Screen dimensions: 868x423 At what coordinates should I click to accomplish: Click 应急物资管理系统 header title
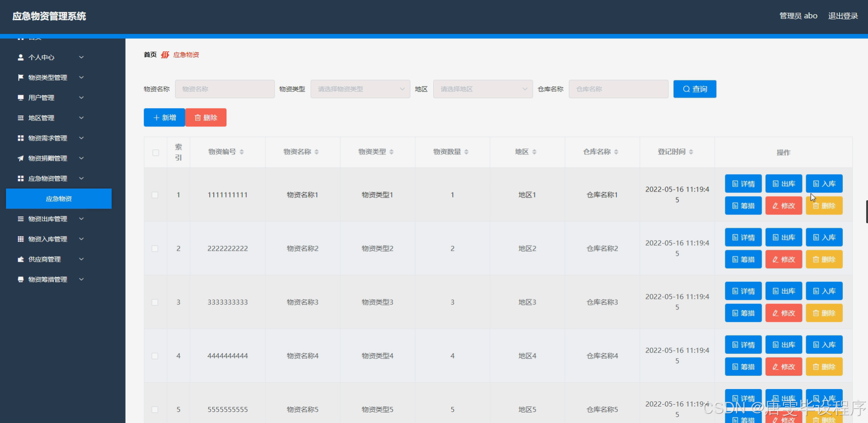[x=49, y=16]
